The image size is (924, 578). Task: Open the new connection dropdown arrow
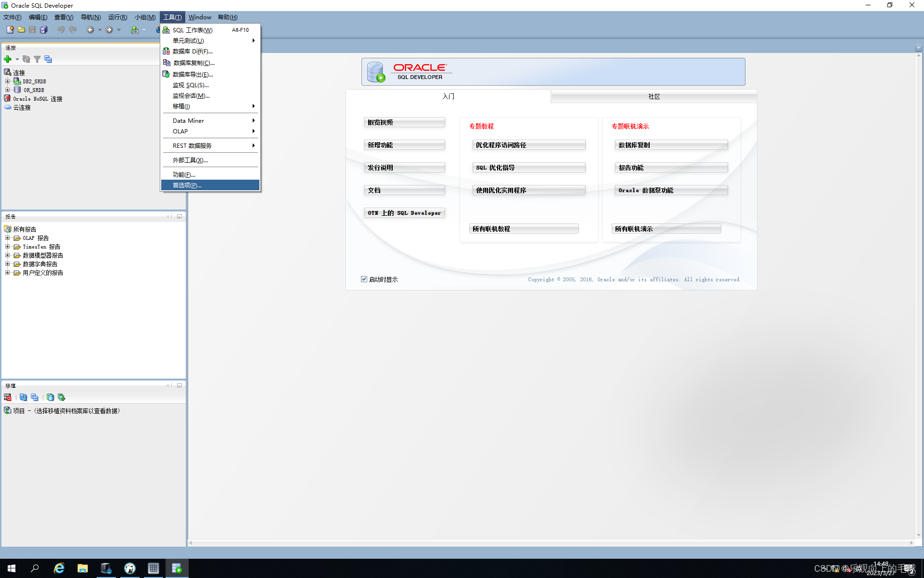(17, 59)
